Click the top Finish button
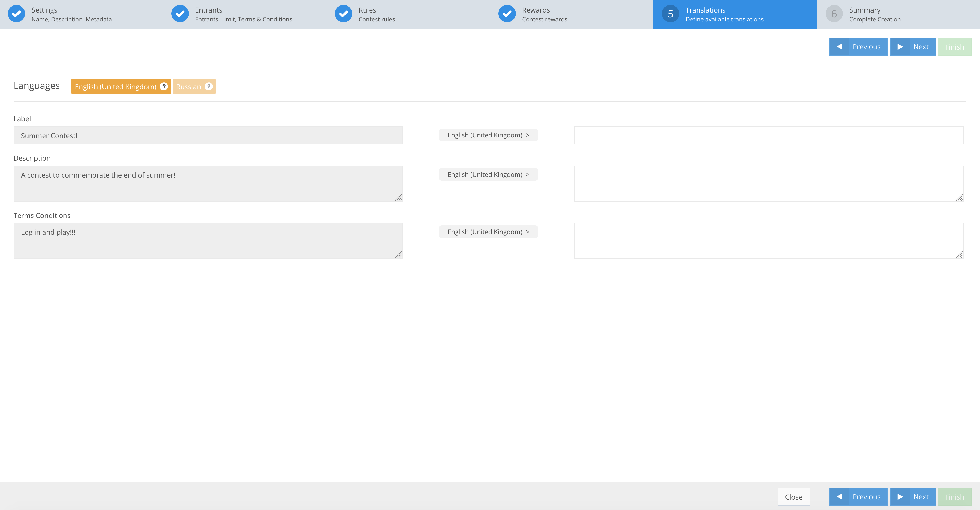The image size is (980, 510). click(954, 47)
